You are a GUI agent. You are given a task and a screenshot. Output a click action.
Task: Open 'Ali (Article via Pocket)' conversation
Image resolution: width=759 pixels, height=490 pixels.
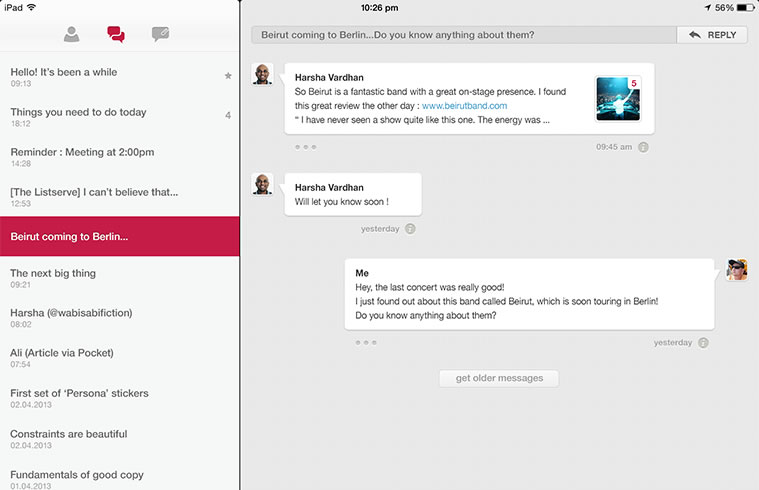120,358
